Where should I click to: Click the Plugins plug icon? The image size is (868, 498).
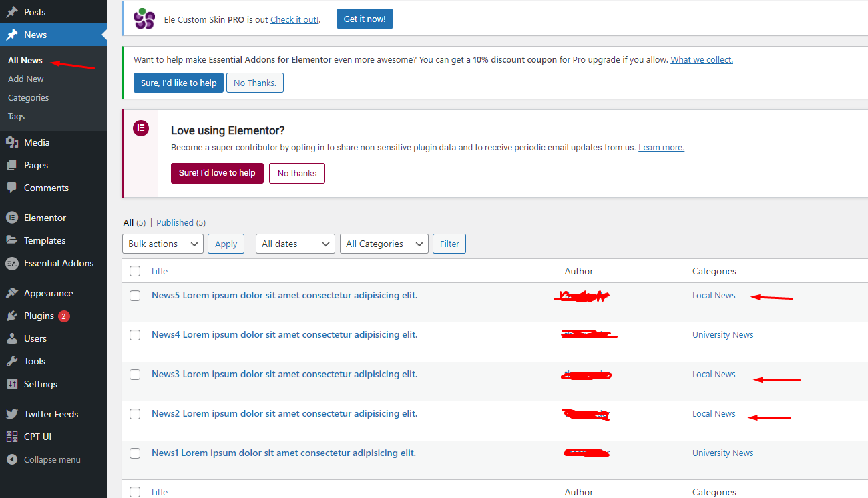point(12,316)
